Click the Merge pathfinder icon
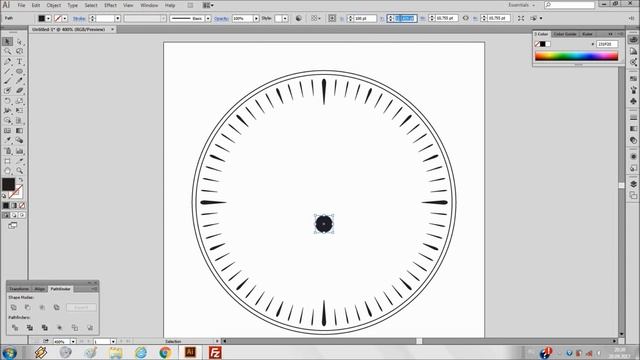The image size is (640, 360). coord(44,327)
